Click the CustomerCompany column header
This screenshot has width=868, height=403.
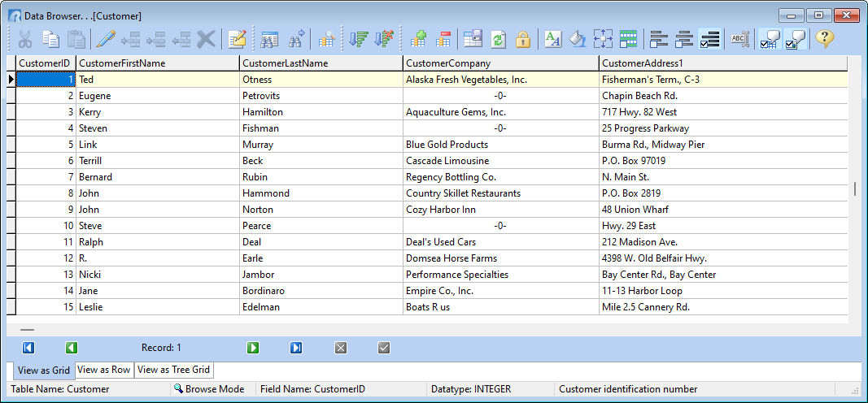click(501, 63)
